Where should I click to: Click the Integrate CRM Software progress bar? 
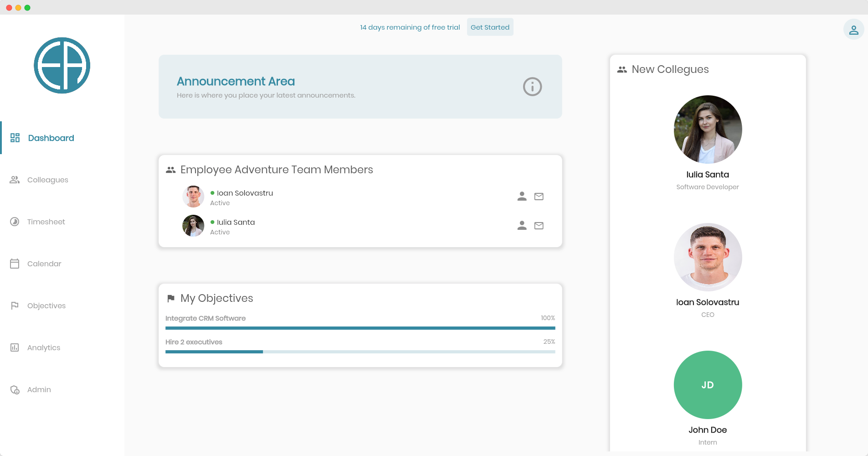(360, 328)
